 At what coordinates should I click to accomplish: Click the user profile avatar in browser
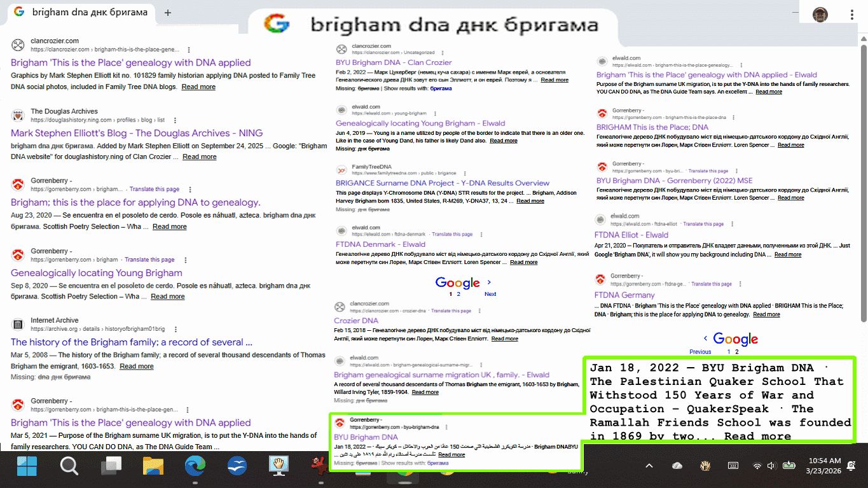[820, 14]
